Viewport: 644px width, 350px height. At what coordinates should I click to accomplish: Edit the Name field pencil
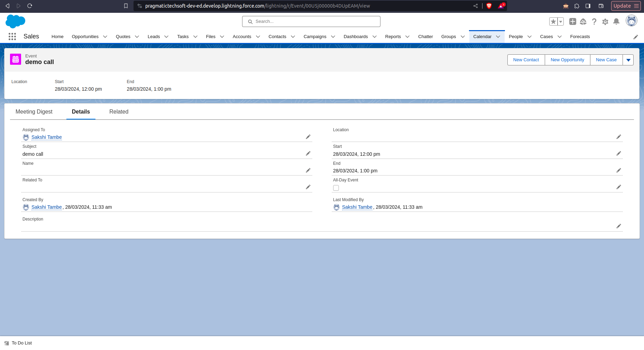coord(308,170)
